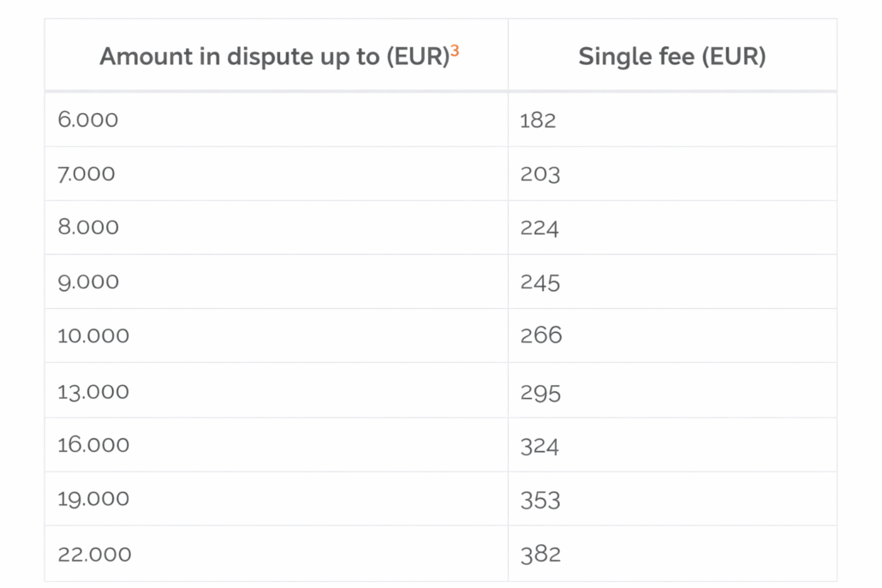
Task: Select the 8.000 amount row
Action: (x=87, y=228)
